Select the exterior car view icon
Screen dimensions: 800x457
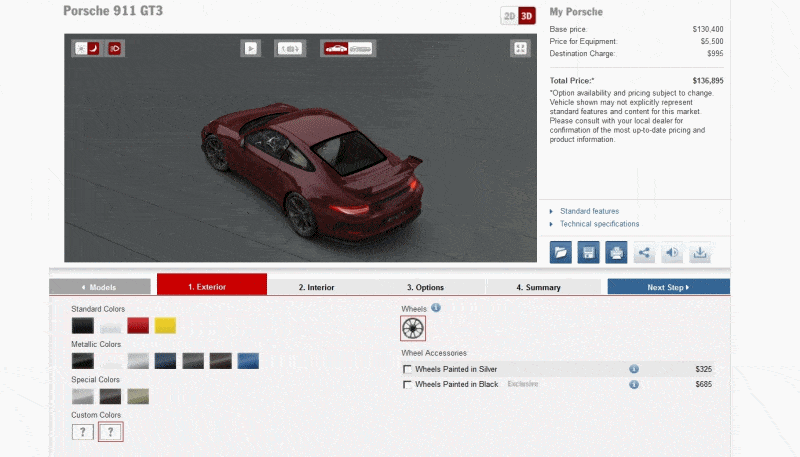336,48
